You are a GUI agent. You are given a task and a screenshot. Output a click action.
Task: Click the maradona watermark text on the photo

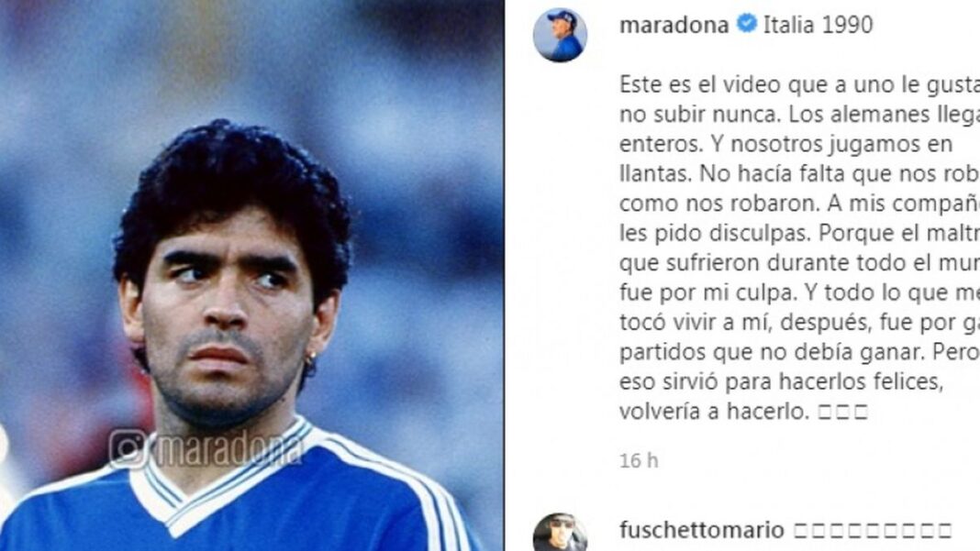point(228,448)
